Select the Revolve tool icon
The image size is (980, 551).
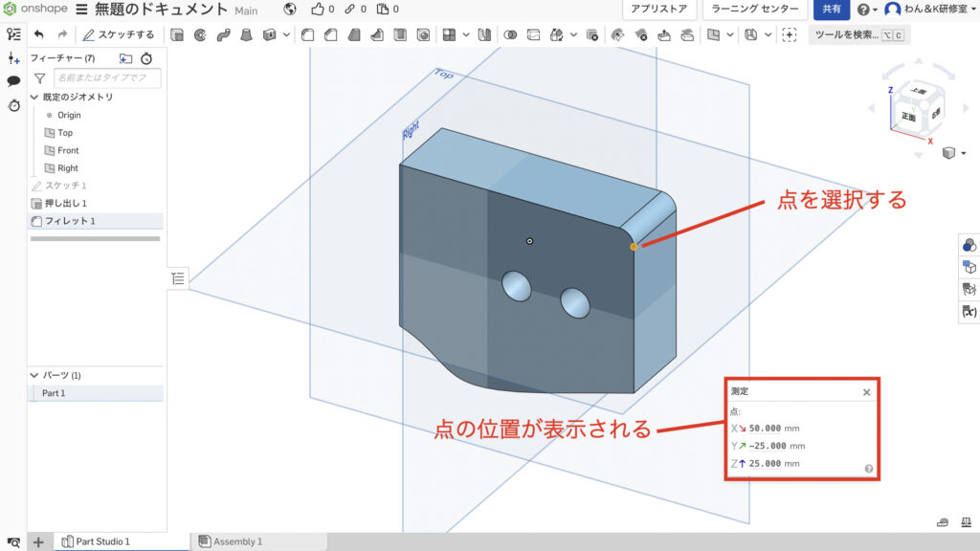point(200,35)
